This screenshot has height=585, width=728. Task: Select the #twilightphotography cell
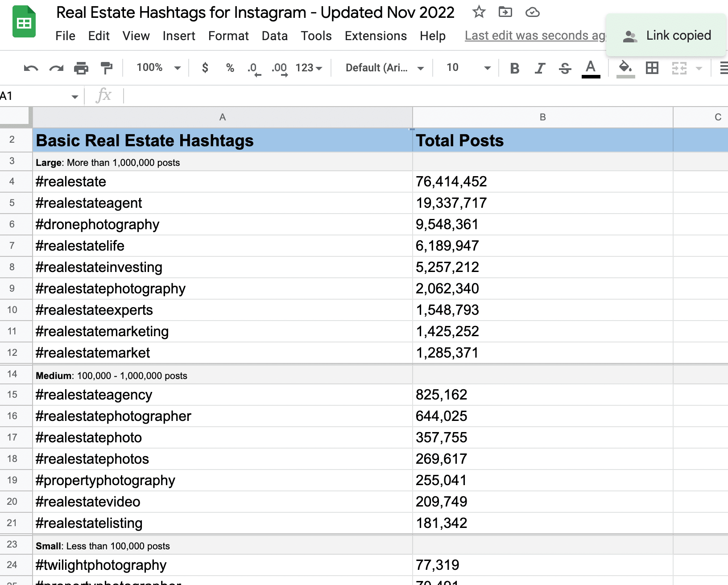(x=223, y=565)
